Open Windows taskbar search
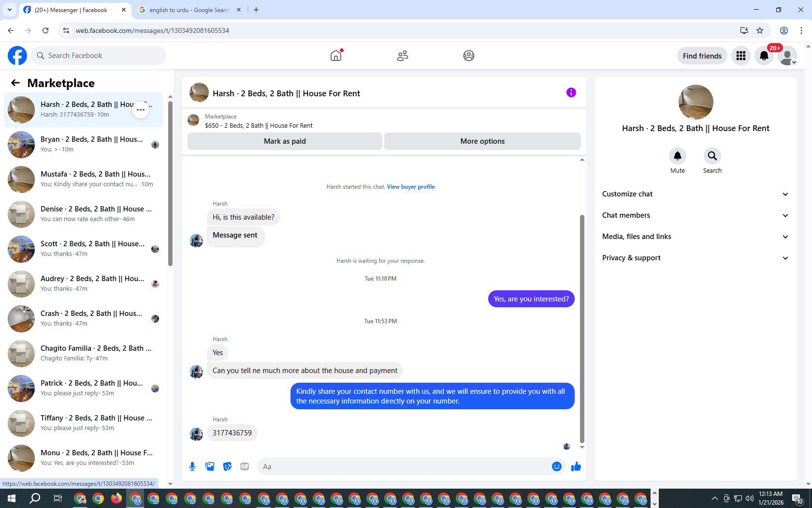 pos(35,498)
